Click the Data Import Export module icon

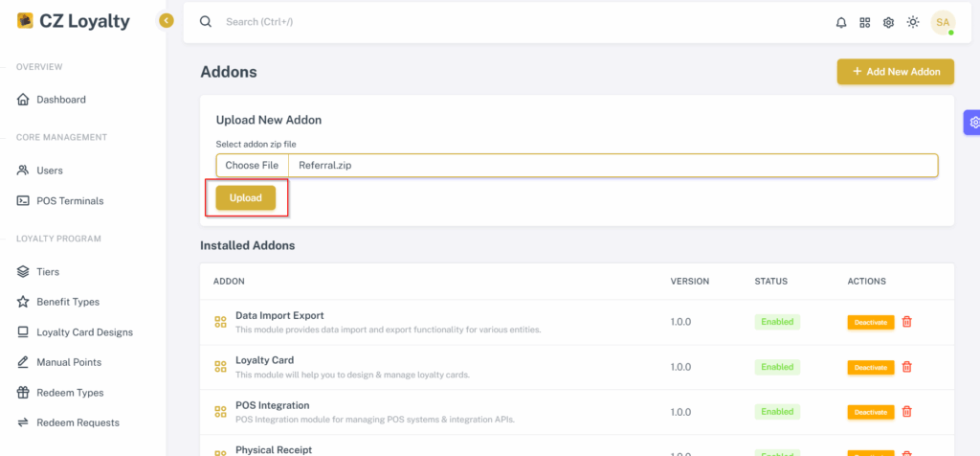[x=220, y=322]
